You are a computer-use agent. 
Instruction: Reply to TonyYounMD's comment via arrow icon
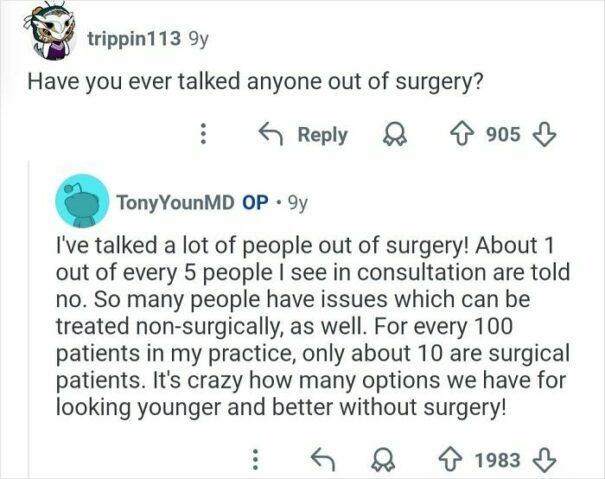tap(323, 460)
